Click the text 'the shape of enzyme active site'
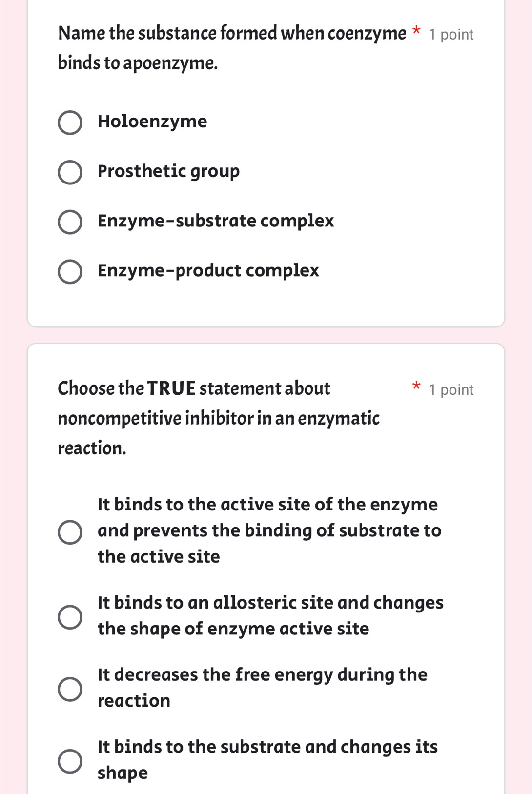The width and height of the screenshot is (532, 794). tap(233, 629)
